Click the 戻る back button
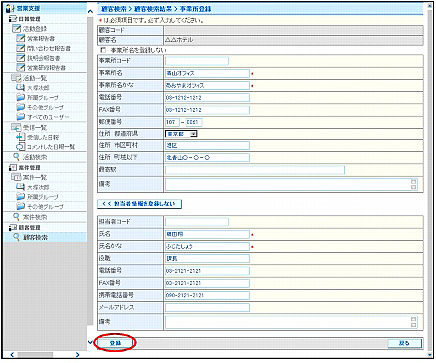 coord(404,343)
